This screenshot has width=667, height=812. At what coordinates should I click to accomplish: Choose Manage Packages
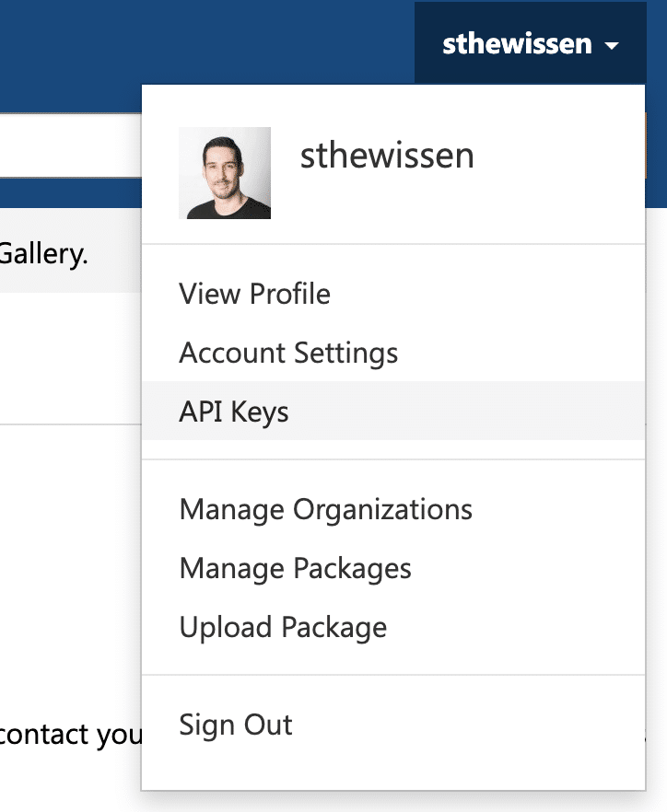295,568
